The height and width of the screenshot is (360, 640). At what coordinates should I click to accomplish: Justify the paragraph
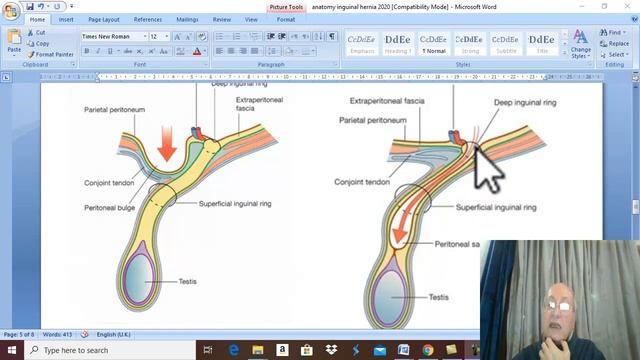click(255, 51)
